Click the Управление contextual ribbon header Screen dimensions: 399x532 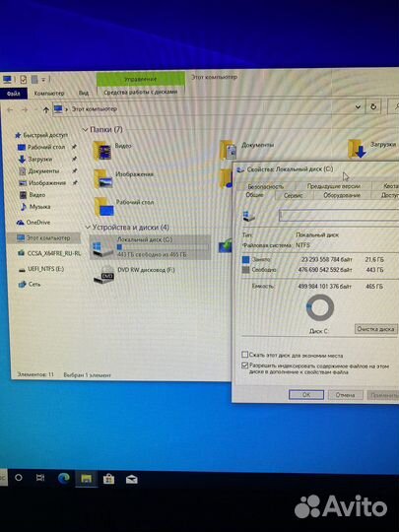[140, 79]
